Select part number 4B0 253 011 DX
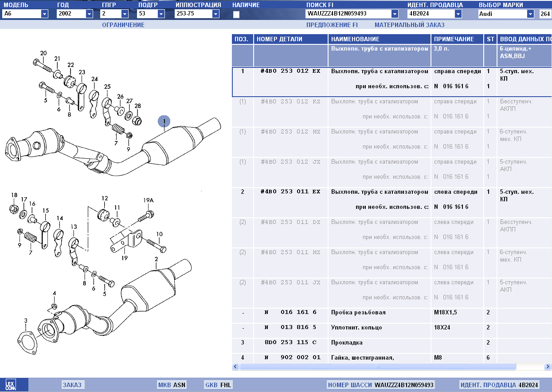The height and width of the screenshot is (392, 552). pos(290,222)
